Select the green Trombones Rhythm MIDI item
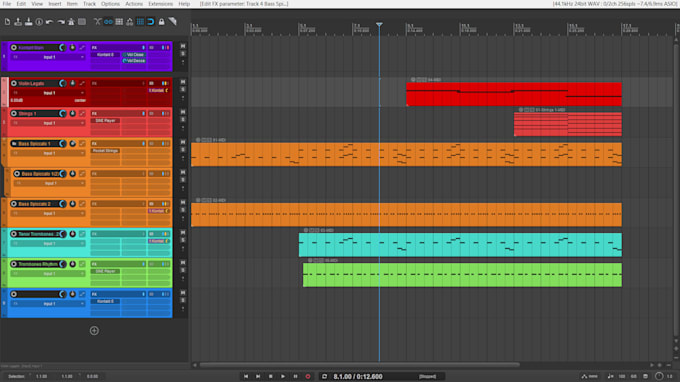The image size is (680, 382). tap(462, 275)
